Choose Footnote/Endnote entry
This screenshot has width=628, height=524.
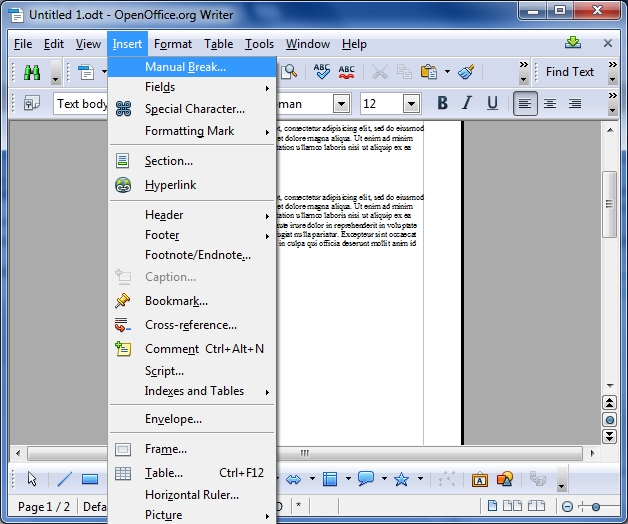[192, 255]
